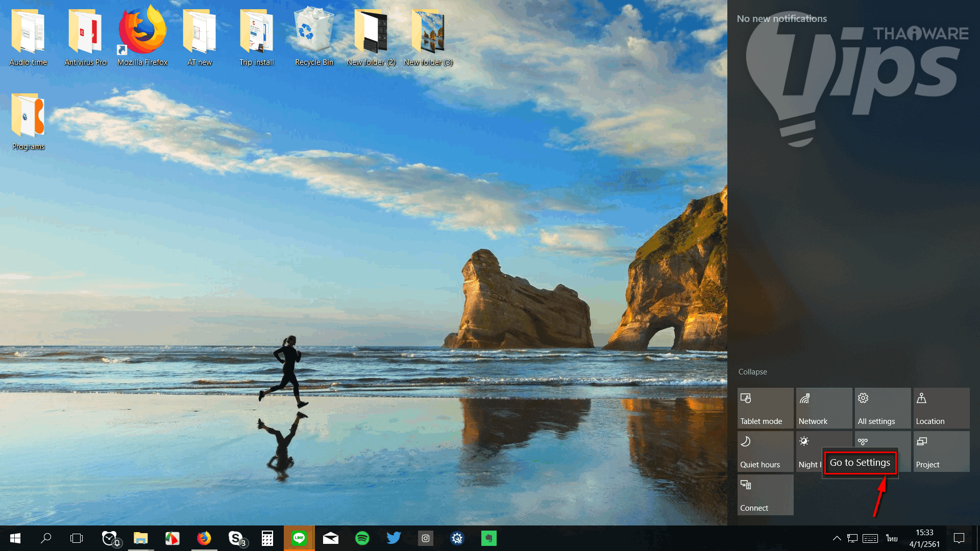Open Evernote from the taskbar

click(x=488, y=538)
